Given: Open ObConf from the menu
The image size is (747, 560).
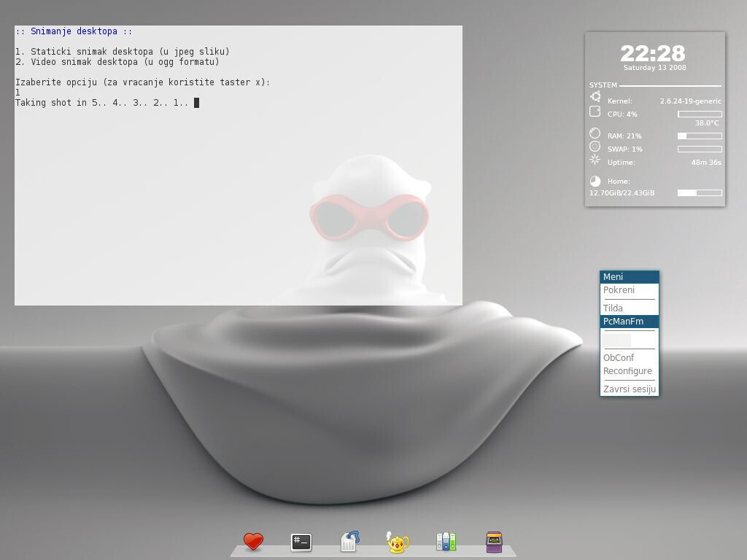Looking at the screenshot, I should click(x=619, y=357).
